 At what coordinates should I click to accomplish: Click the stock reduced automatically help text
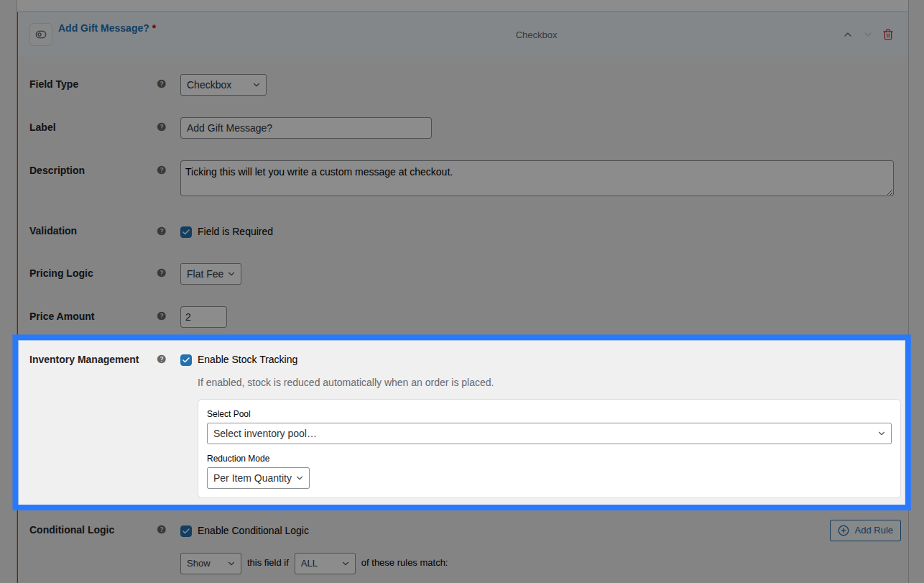click(x=346, y=382)
